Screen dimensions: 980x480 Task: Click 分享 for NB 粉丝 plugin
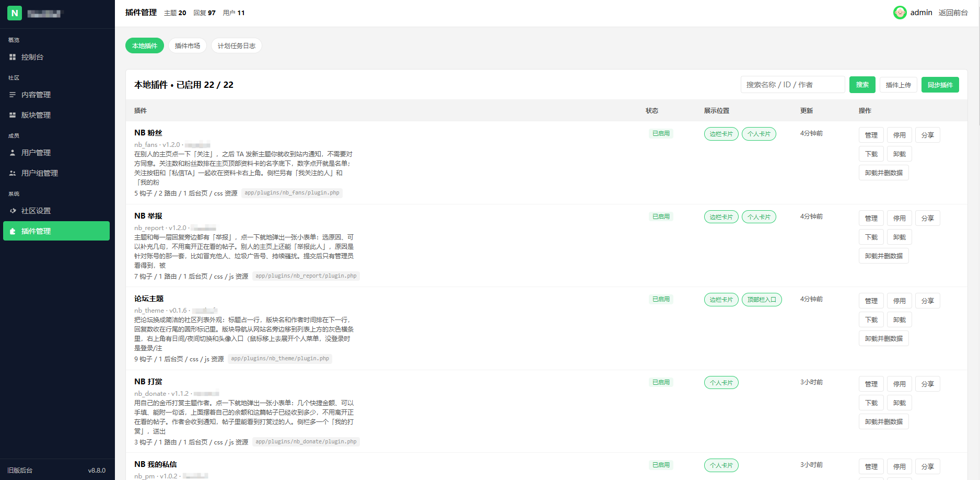(928, 135)
